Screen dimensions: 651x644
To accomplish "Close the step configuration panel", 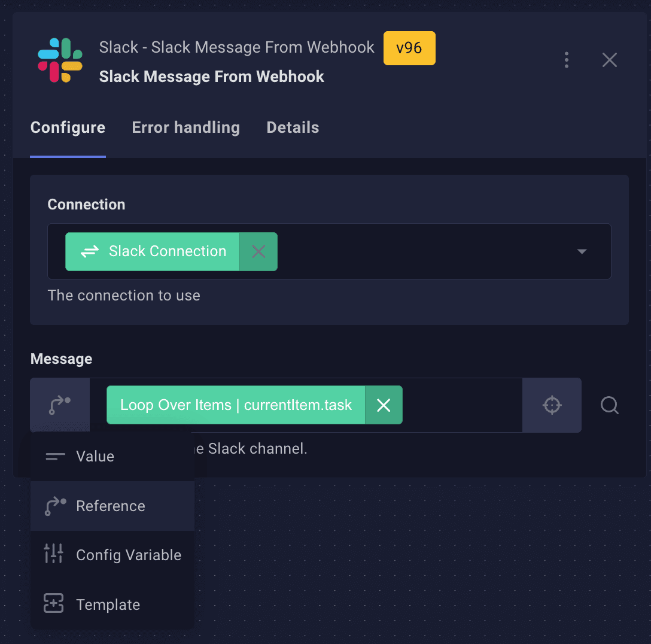I will coord(610,60).
